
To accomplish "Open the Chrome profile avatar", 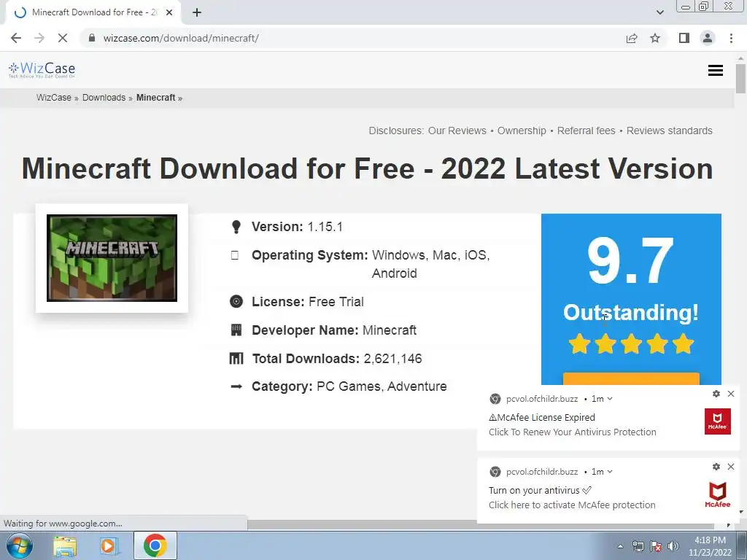I will click(708, 38).
